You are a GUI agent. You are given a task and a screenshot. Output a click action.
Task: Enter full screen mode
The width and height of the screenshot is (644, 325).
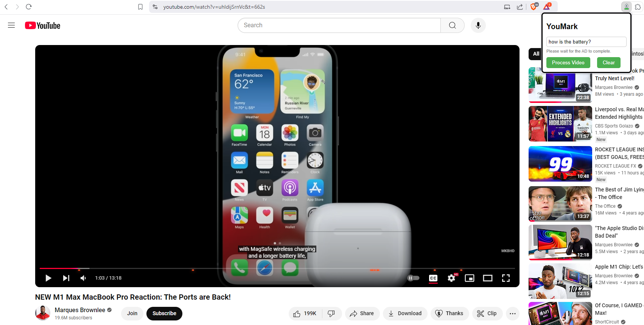(x=506, y=278)
